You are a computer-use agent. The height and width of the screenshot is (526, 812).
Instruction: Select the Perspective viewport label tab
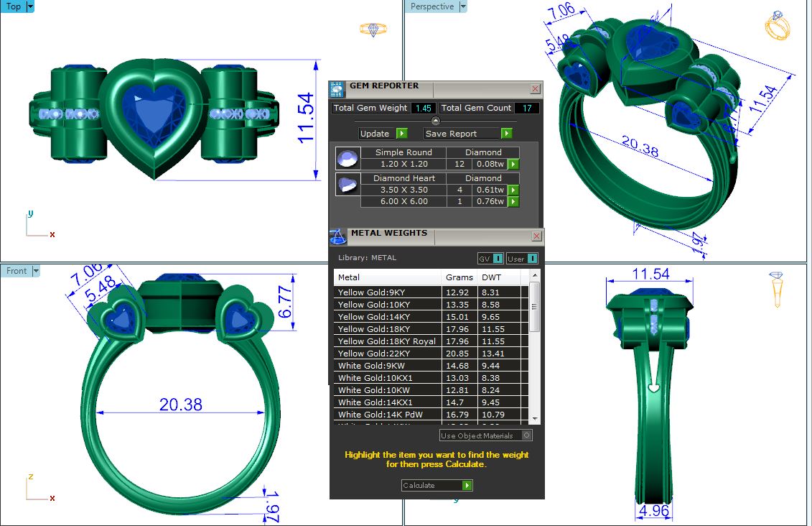click(x=431, y=6)
